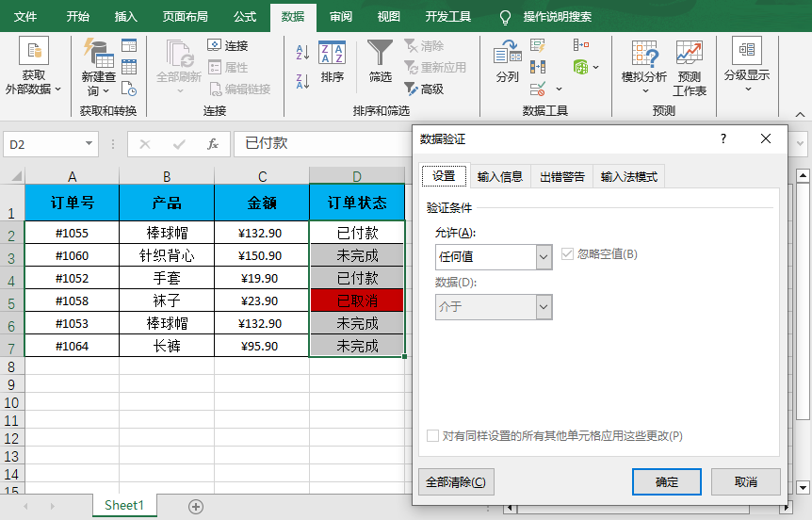Image resolution: width=812 pixels, height=520 pixels.
Task: Open the 高级 advanced filter
Action: click(424, 89)
